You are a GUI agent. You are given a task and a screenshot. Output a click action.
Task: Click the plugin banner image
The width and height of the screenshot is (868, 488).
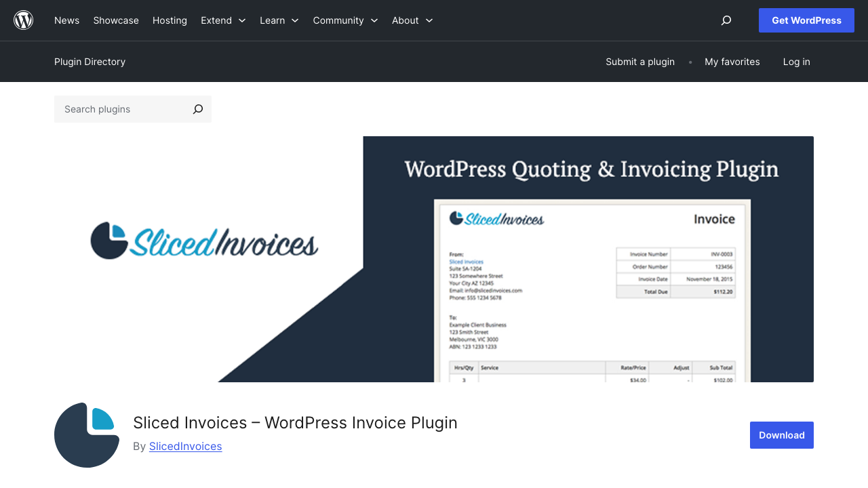tap(434, 259)
